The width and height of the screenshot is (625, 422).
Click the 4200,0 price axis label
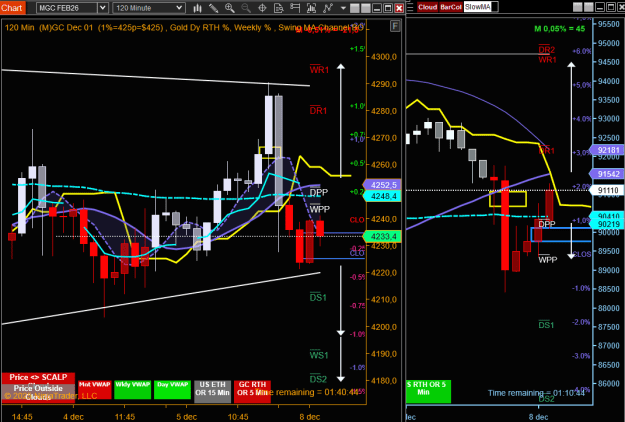point(383,327)
